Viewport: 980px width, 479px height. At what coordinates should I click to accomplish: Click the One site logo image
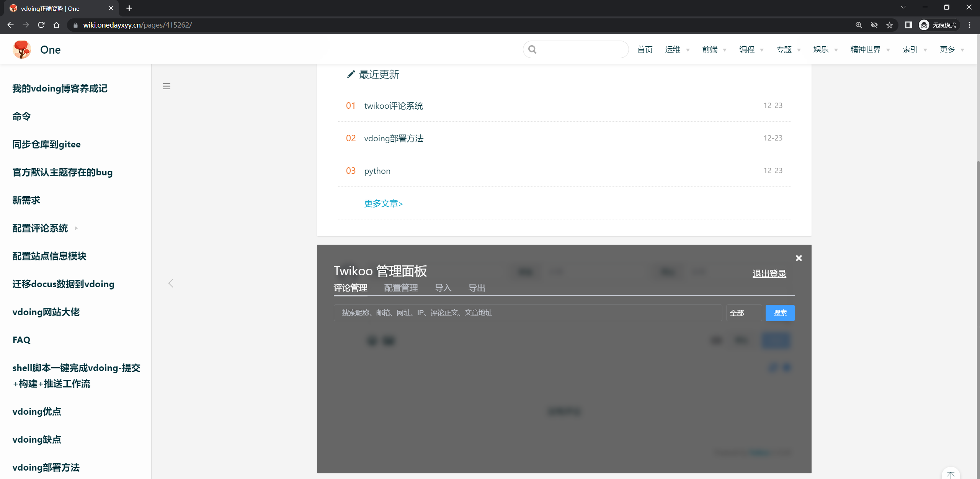click(x=22, y=49)
